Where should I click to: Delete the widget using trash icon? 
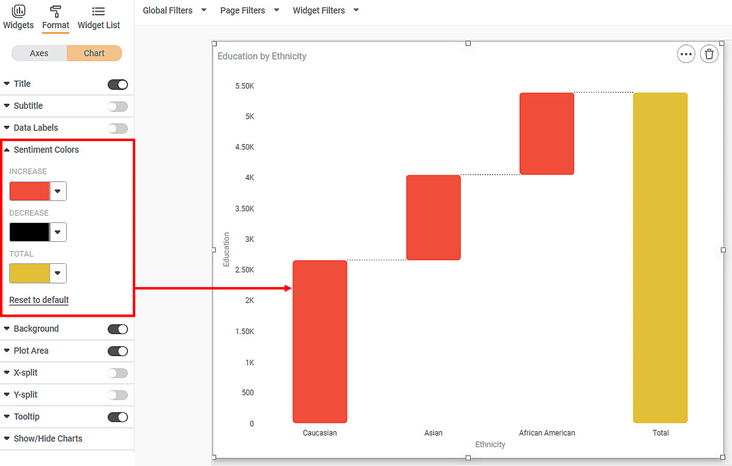point(709,54)
